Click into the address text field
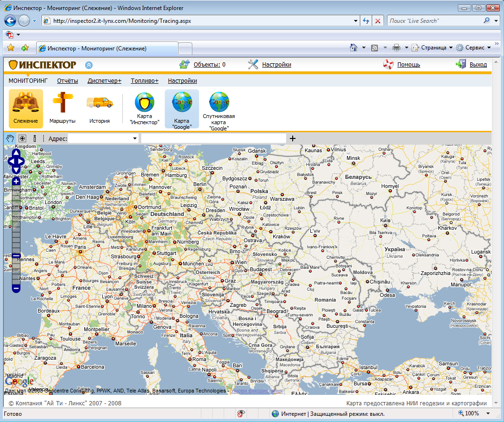504x422 pixels. click(213, 138)
